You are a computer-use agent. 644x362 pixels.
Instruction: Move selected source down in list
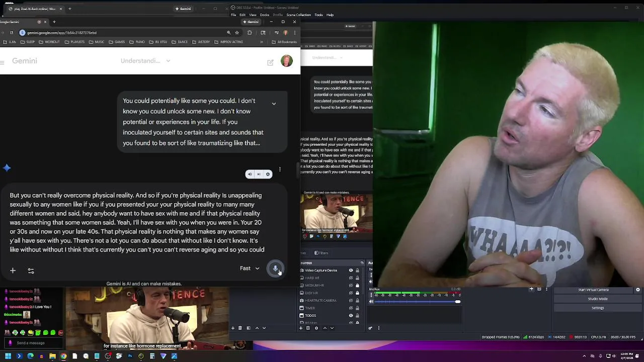tap(332, 328)
